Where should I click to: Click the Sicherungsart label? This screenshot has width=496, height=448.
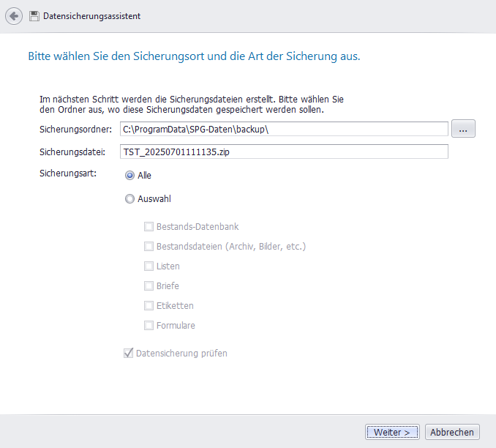point(67,174)
